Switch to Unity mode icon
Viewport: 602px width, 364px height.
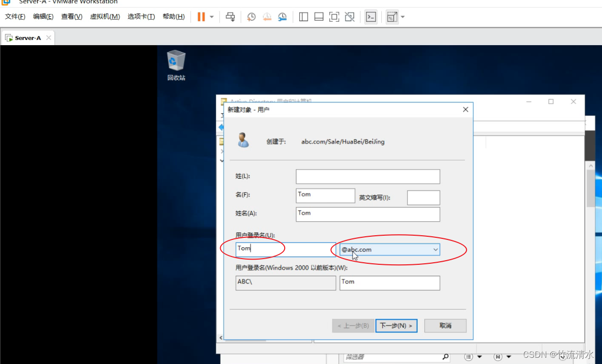pyautogui.click(x=350, y=17)
